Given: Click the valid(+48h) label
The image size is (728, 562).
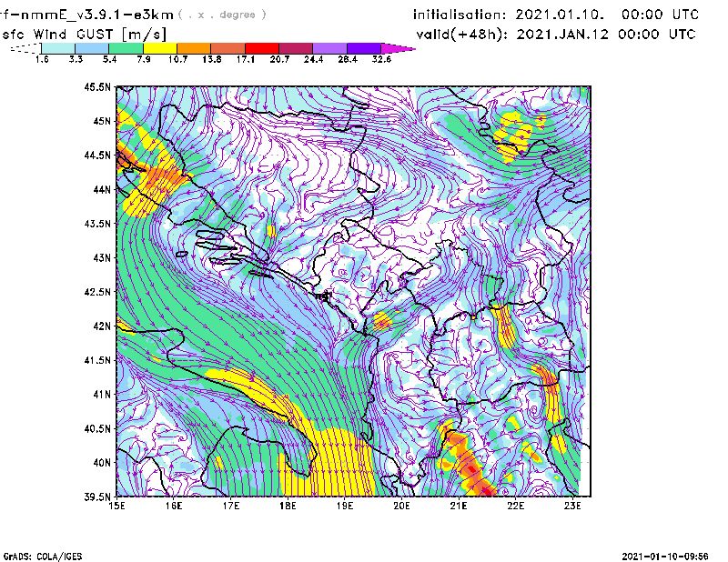Looking at the screenshot, I should pyautogui.click(x=462, y=35).
